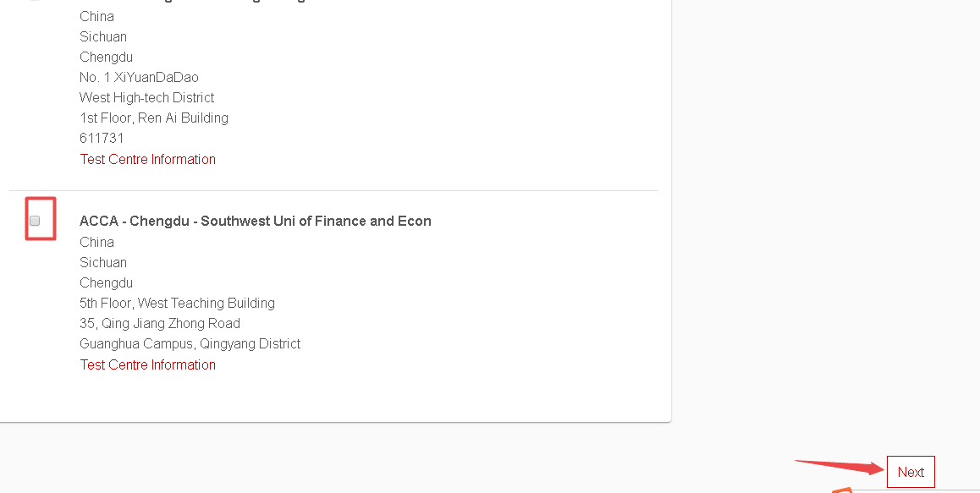Click the '1st Floor, Ren Ai Building' line
Viewport: 980px width, 493px height.
(154, 118)
